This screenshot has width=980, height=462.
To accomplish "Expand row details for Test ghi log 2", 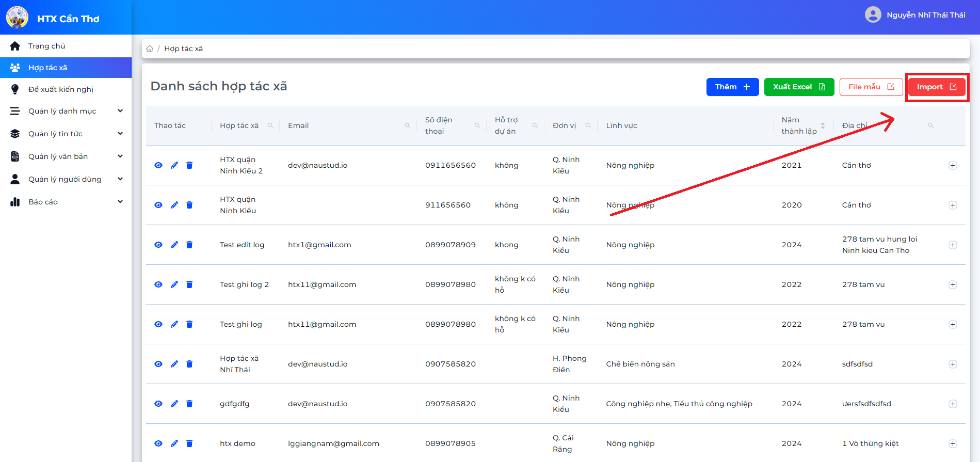I will [x=953, y=284].
